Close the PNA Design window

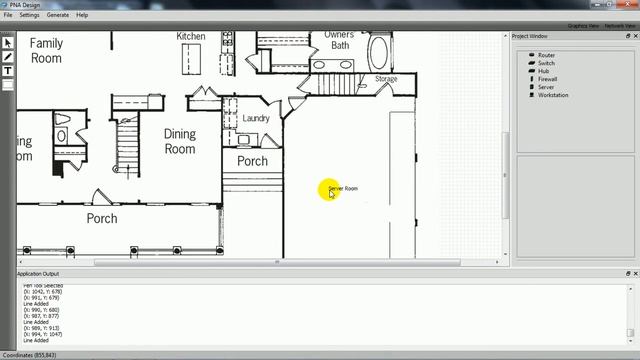coord(628,4)
